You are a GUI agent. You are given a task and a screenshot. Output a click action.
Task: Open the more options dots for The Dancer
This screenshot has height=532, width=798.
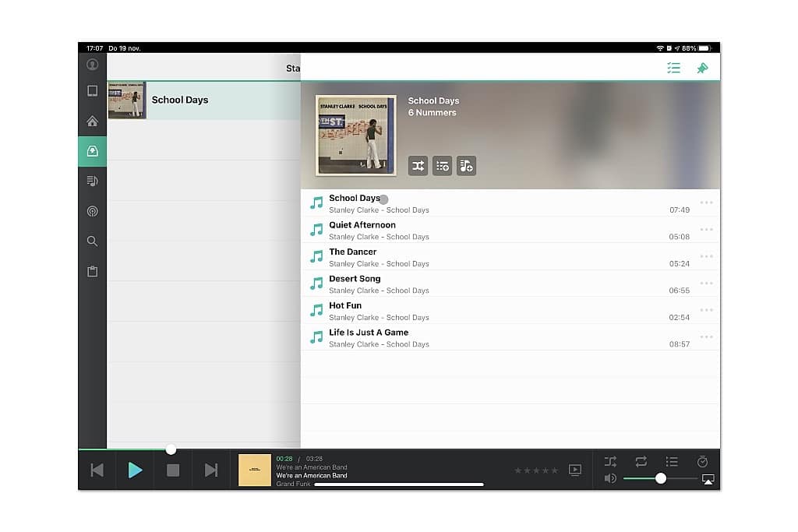[x=706, y=256]
